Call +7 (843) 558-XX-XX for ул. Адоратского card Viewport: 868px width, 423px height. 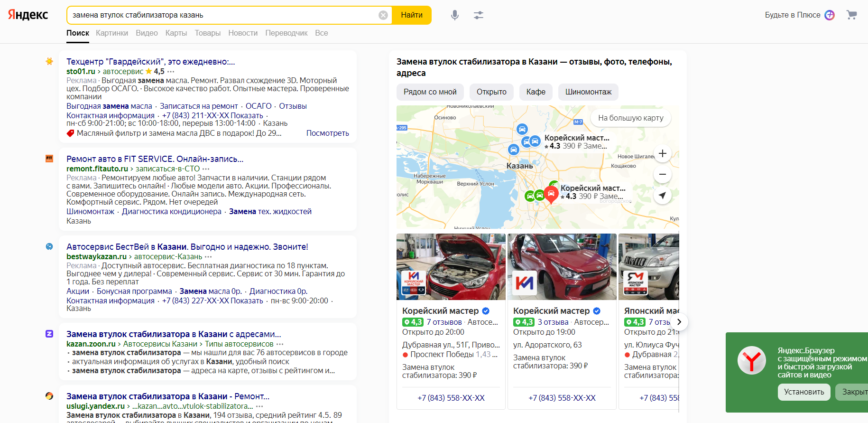562,398
